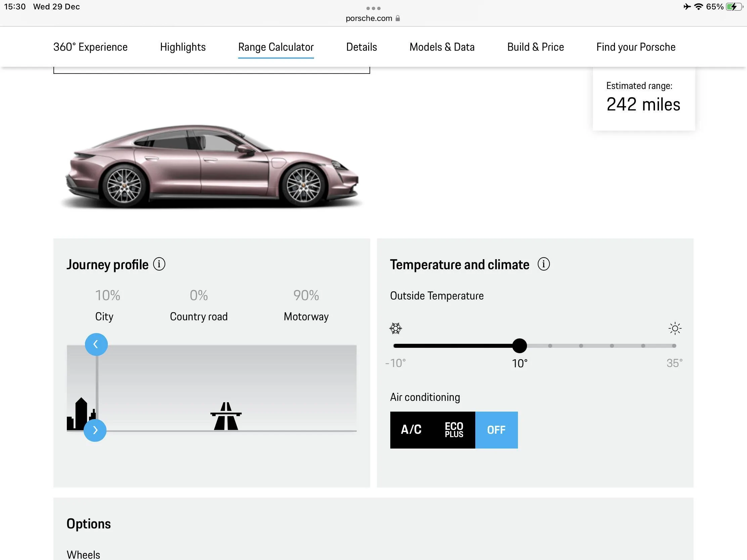Click the city skyline icon
Viewport: 747px width, 560px height.
click(81, 414)
